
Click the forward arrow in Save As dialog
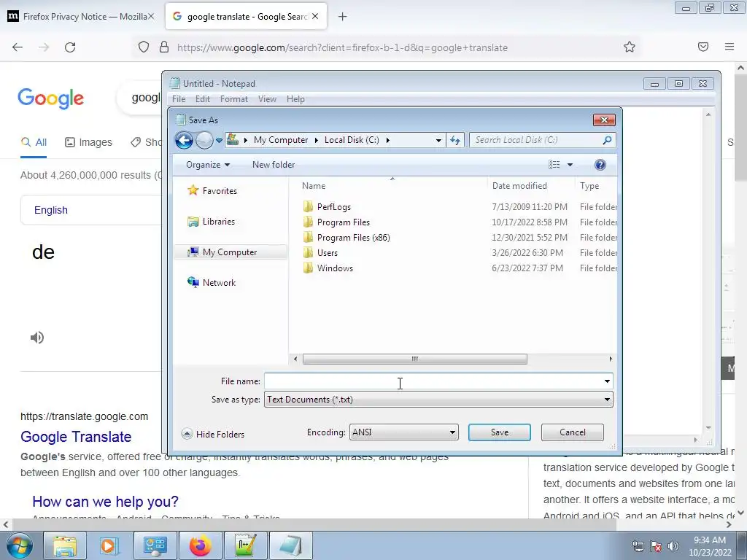click(x=204, y=140)
